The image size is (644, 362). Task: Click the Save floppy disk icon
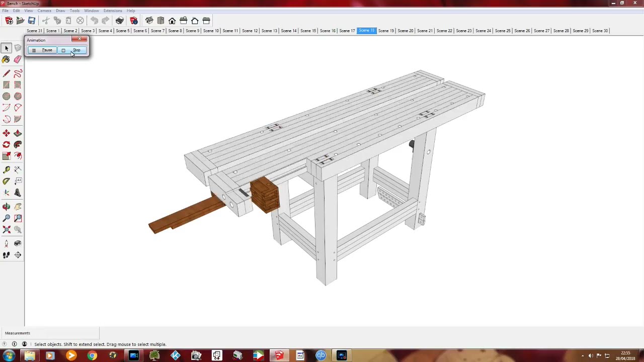click(x=31, y=21)
